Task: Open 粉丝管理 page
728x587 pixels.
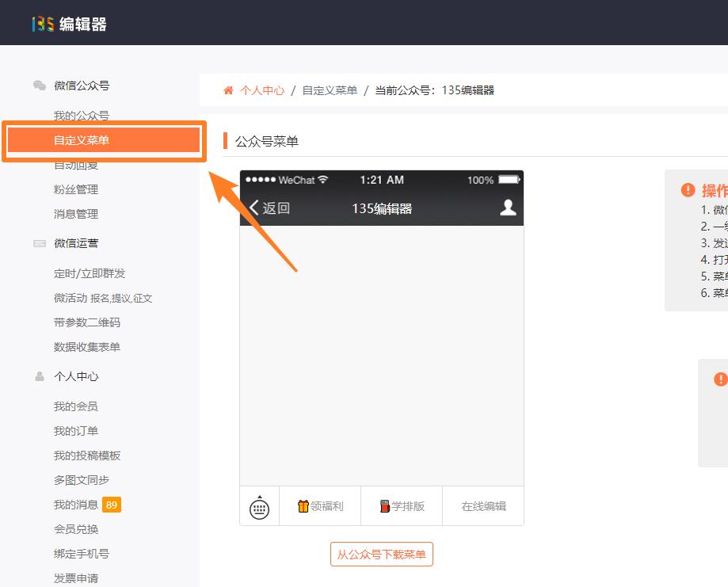Action: [76, 189]
